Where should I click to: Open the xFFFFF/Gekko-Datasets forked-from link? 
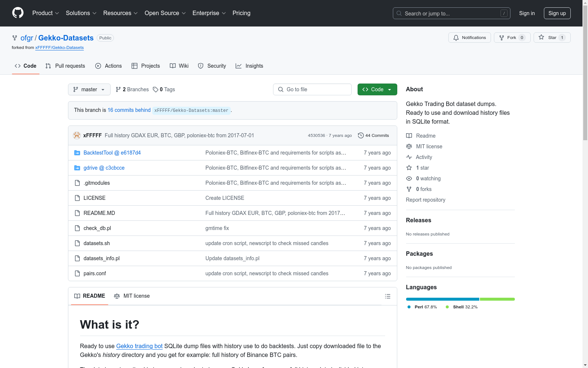point(60,47)
